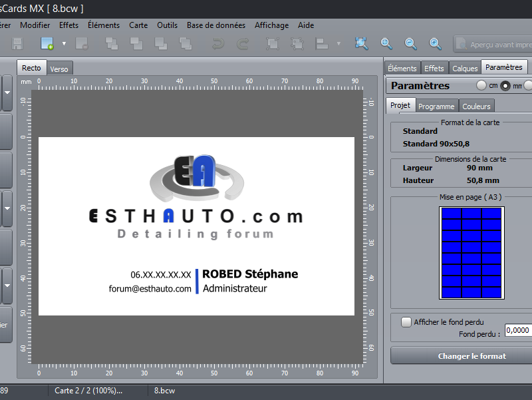Click the send-to-back layer order icon
This screenshot has height=400, width=532.
click(186, 44)
